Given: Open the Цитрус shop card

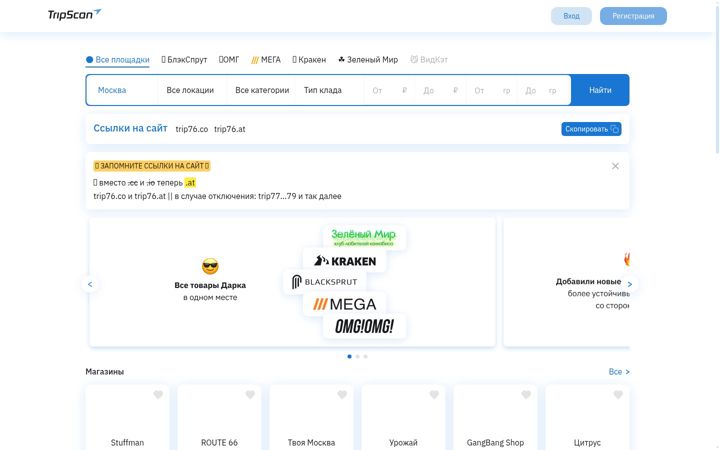Looking at the screenshot, I should (x=587, y=418).
